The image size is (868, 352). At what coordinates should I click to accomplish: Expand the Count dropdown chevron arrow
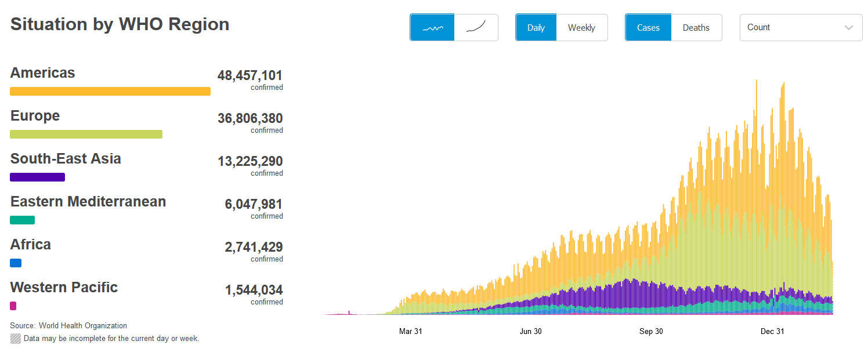tap(849, 28)
